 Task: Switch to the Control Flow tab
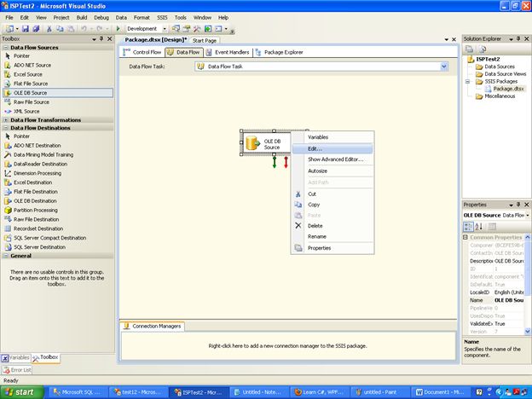pos(142,52)
